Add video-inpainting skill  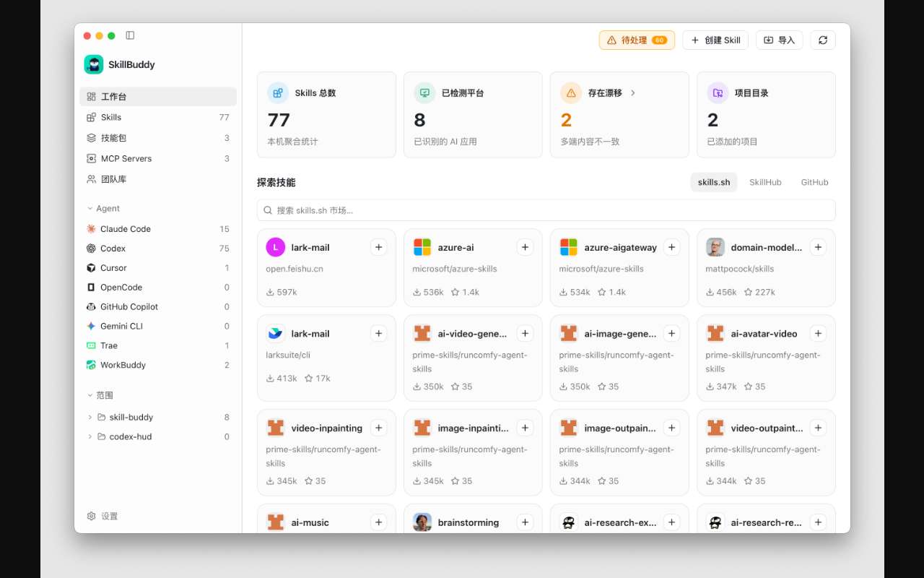(x=378, y=428)
